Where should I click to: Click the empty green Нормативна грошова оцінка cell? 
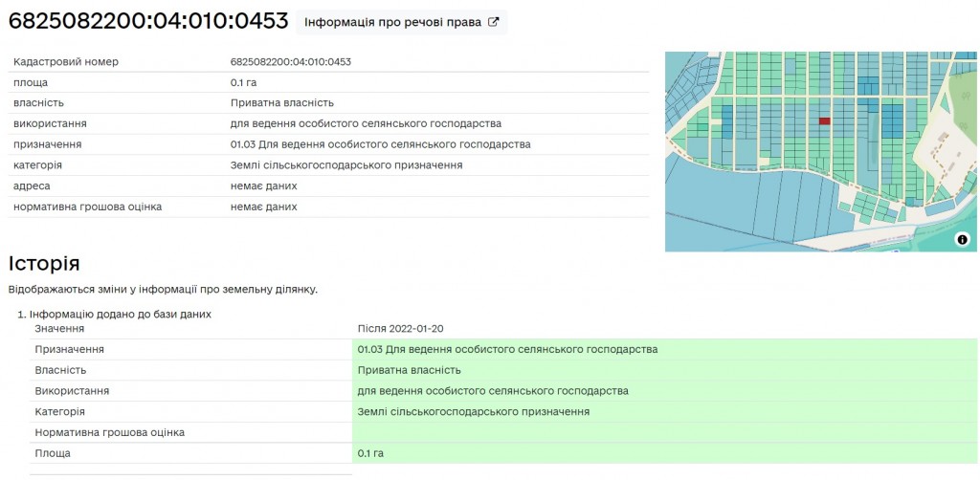click(664, 432)
